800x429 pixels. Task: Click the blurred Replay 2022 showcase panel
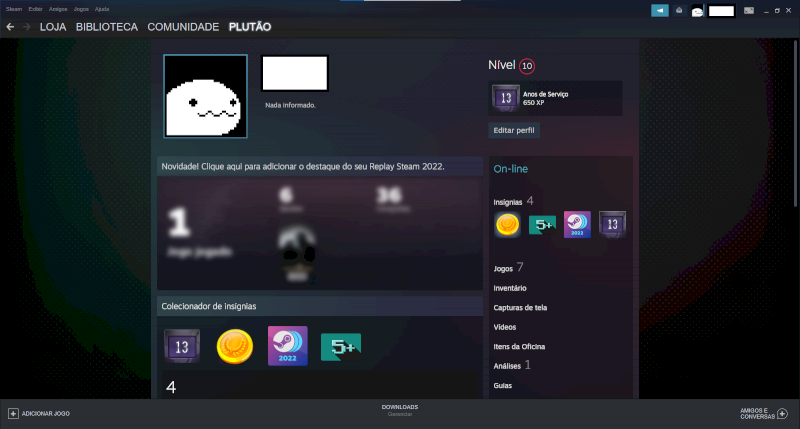320,233
